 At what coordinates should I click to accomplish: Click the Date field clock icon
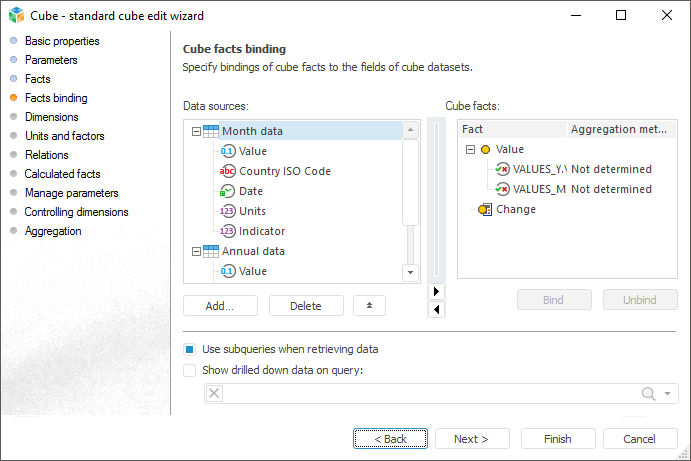pos(229,191)
